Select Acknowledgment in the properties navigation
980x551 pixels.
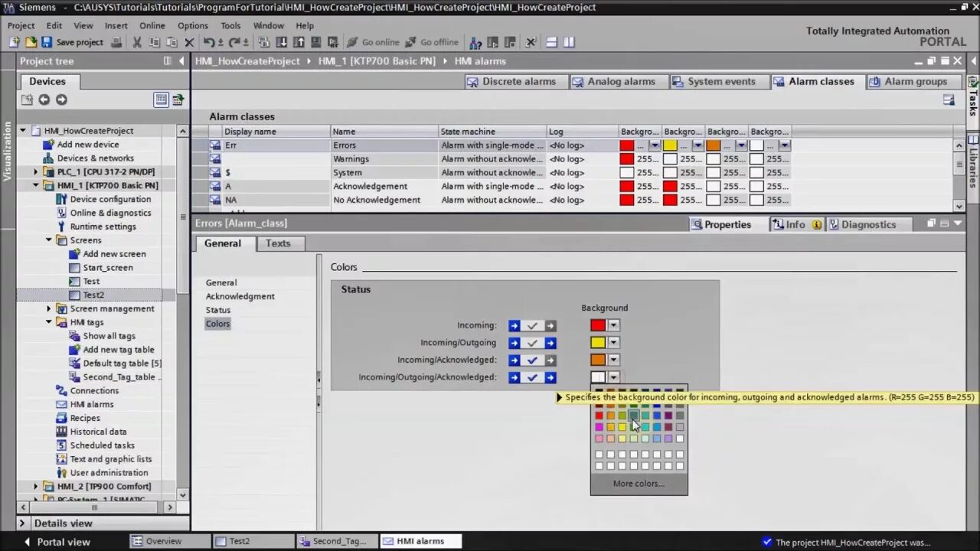(x=240, y=296)
